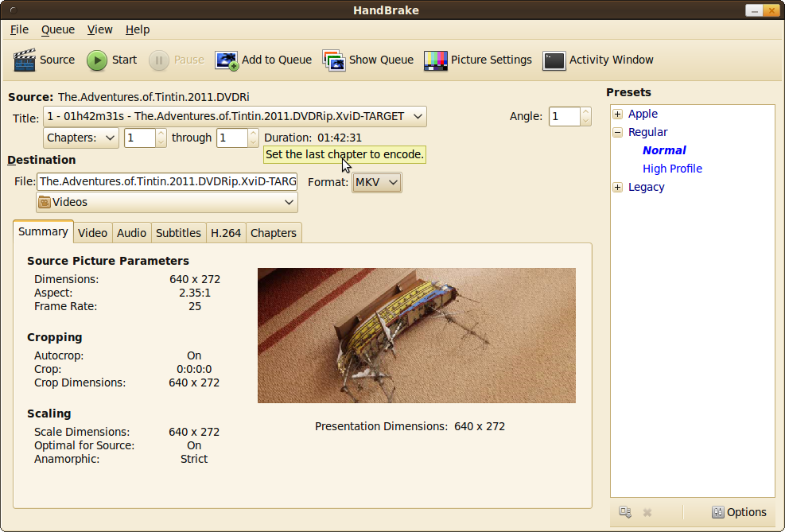Open the Help menu
785x532 pixels.
(138, 29)
